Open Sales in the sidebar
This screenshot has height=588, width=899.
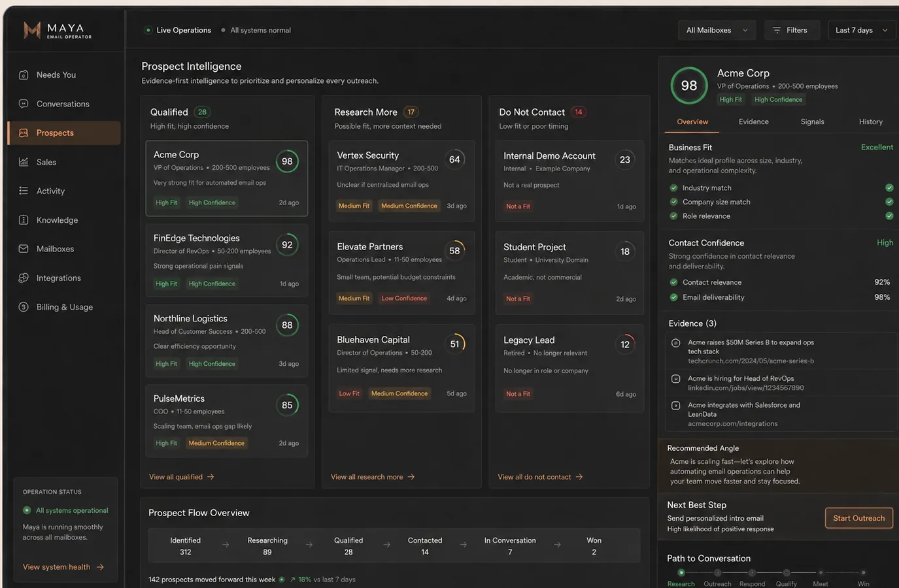(64, 162)
